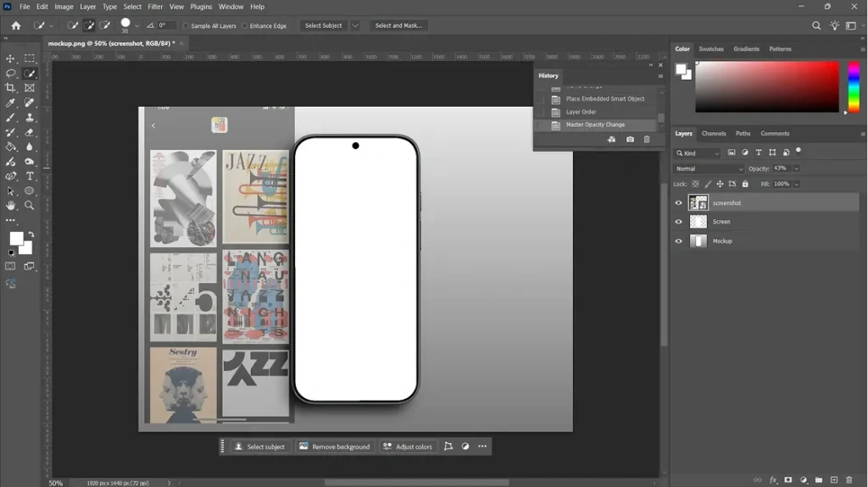This screenshot has height=487, width=868.
Task: Create new snapshot in History panel
Action: [x=630, y=140]
